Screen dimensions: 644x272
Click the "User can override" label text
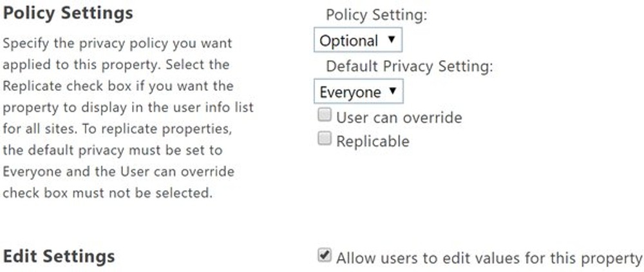pyautogui.click(x=399, y=117)
